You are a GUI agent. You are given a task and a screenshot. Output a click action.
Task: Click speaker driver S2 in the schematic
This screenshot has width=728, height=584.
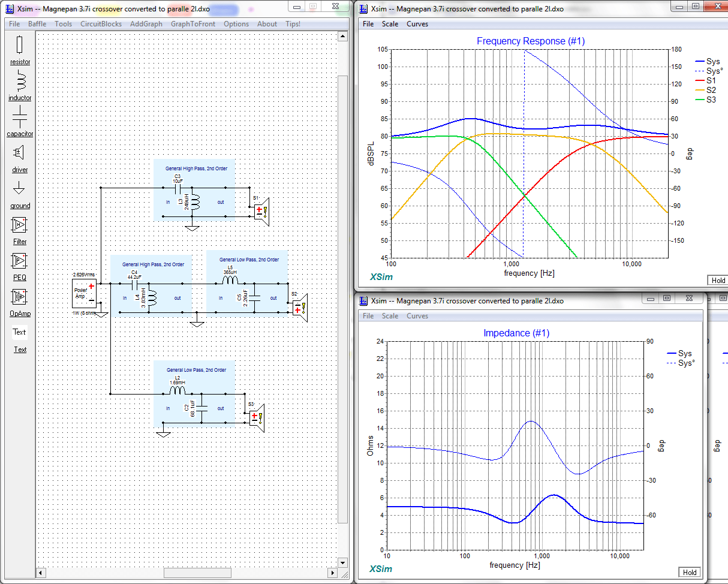[299, 308]
